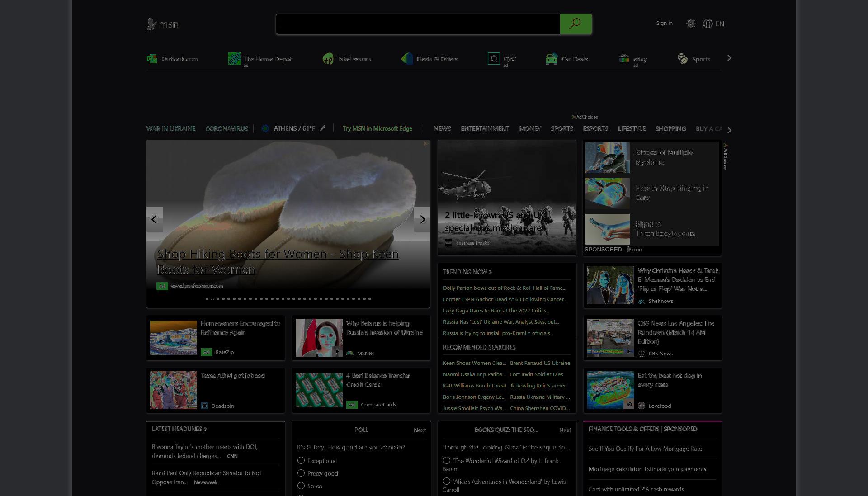Click the Lovefood source icon
868x496 pixels.
(x=642, y=406)
